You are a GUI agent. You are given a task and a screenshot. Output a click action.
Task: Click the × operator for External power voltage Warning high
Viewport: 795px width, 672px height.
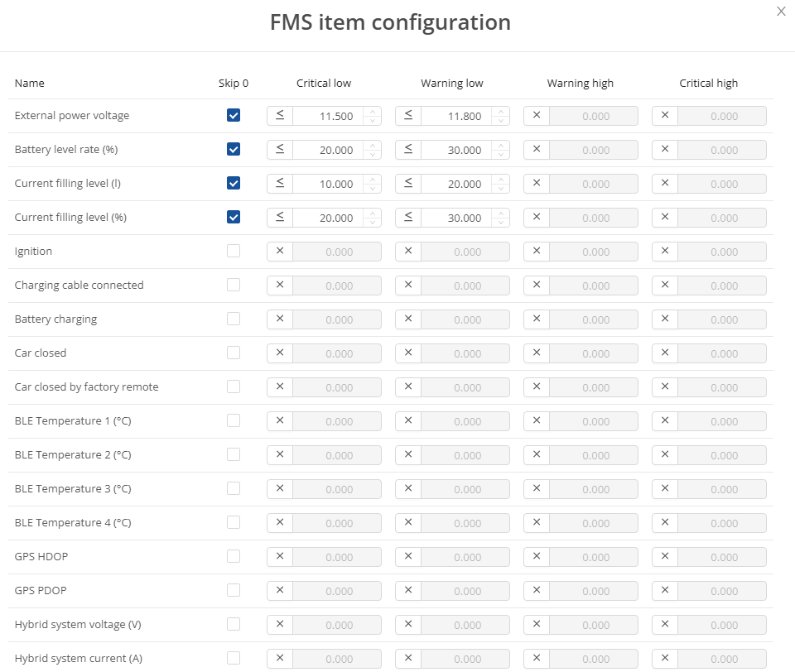click(537, 116)
